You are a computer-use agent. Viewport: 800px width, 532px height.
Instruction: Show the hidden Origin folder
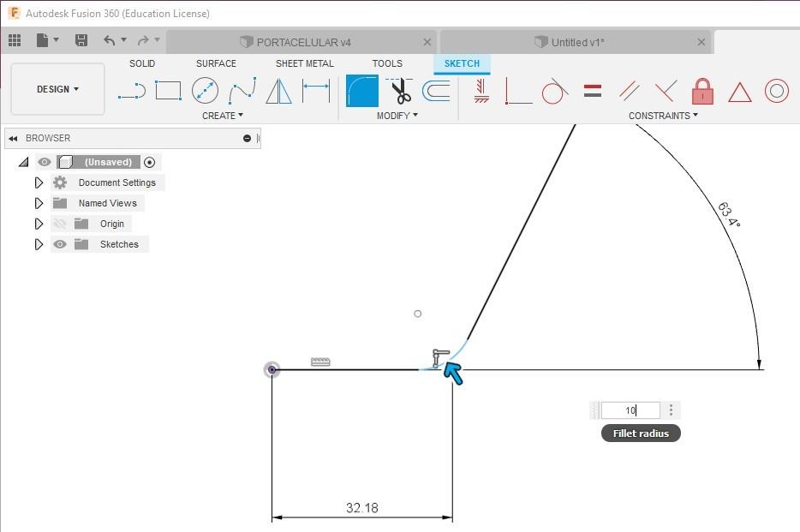coord(60,224)
